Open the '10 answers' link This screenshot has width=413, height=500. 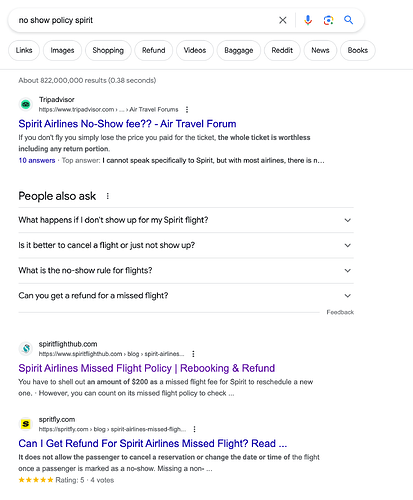point(37,160)
